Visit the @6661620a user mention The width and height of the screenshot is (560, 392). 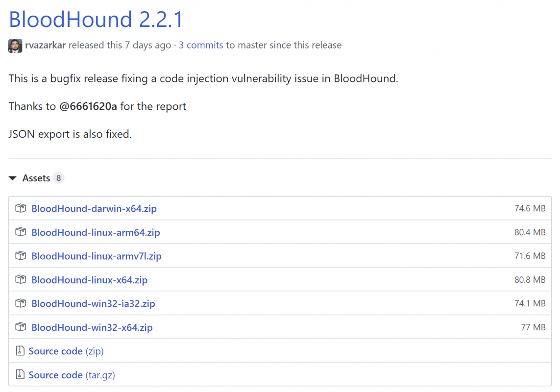[x=88, y=106]
